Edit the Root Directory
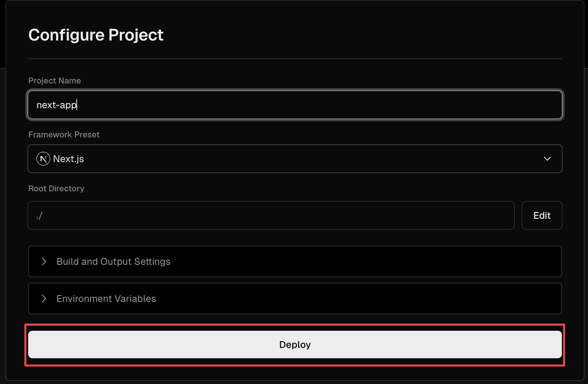 pos(542,215)
